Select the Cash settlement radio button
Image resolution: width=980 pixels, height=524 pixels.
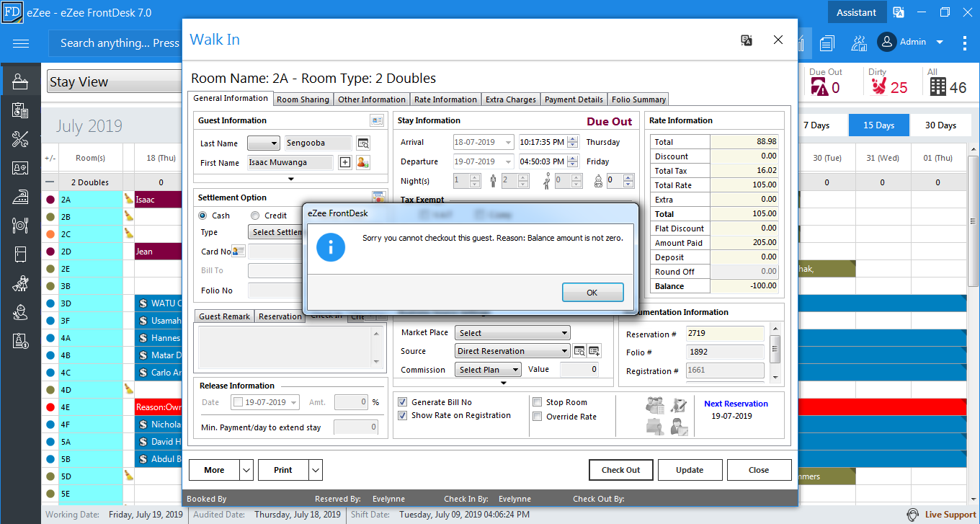click(x=202, y=216)
